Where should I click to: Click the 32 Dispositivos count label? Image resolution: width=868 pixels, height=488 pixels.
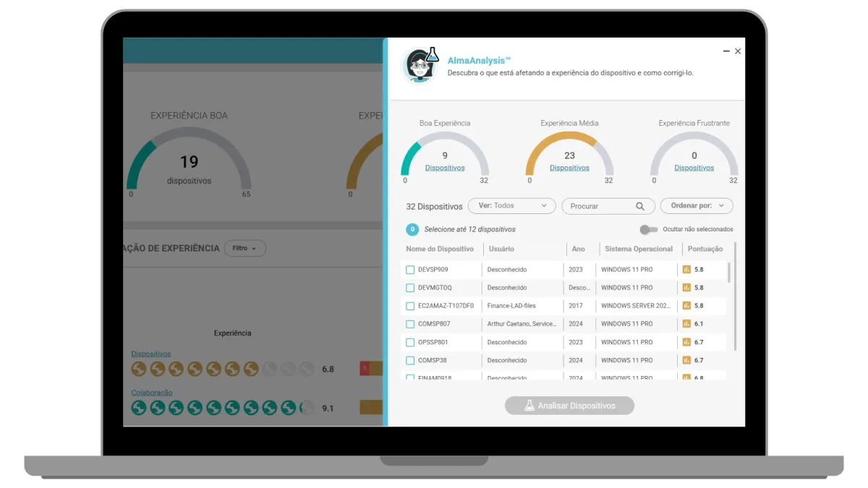pos(434,206)
